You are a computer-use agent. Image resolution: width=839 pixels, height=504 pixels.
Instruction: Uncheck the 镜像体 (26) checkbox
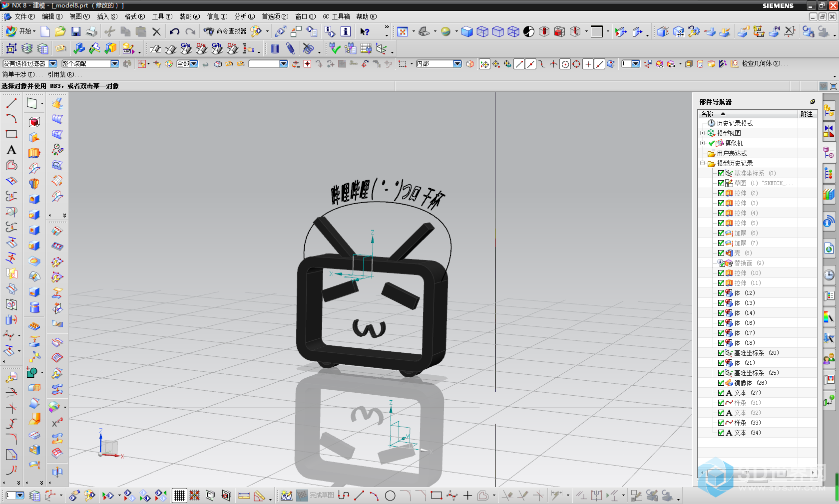click(721, 383)
